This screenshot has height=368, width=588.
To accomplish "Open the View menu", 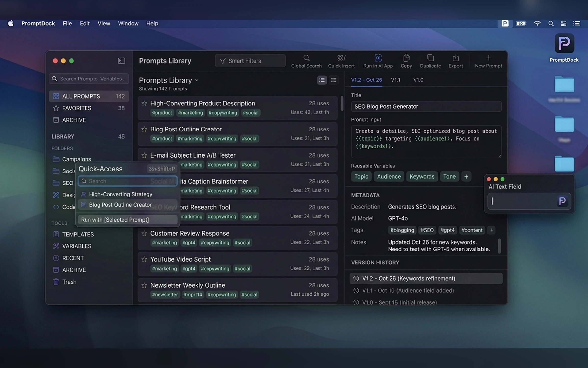I will pos(104,23).
